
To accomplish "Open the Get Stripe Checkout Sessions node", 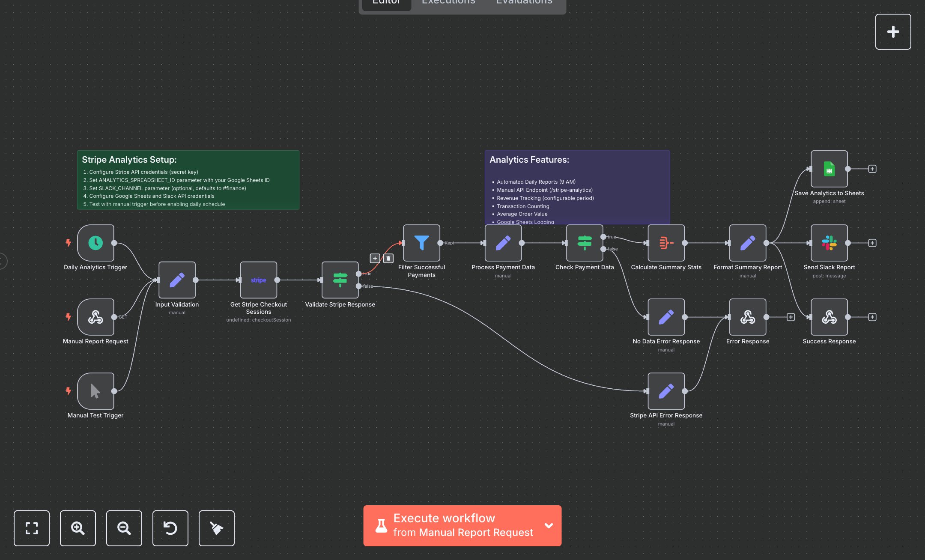I will [x=258, y=280].
